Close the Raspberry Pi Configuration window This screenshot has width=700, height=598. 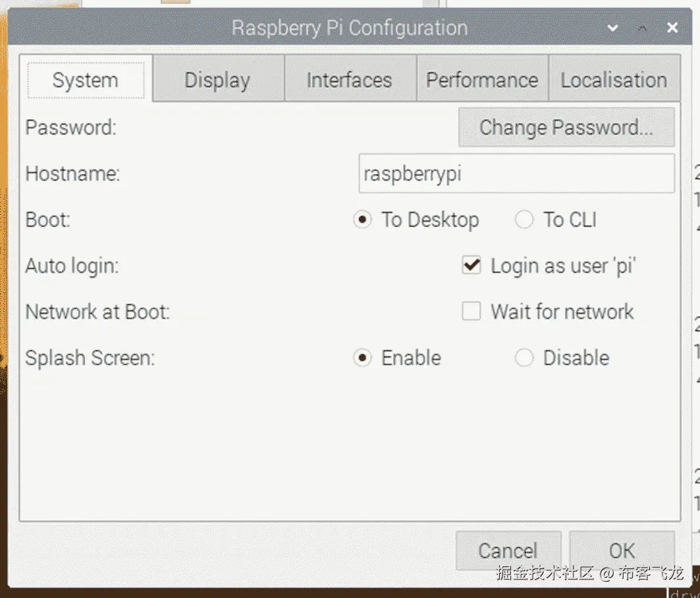[x=672, y=28]
